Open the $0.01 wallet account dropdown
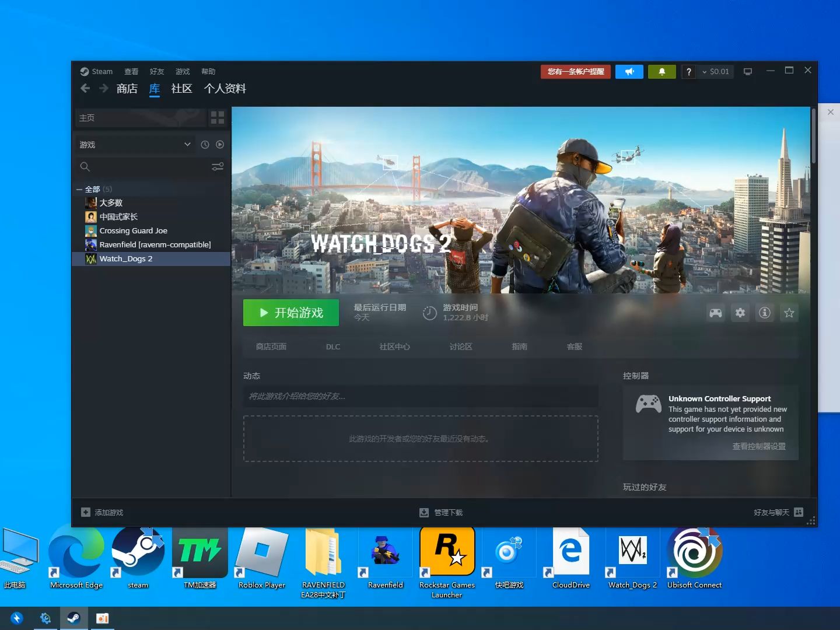The height and width of the screenshot is (630, 840). [716, 72]
